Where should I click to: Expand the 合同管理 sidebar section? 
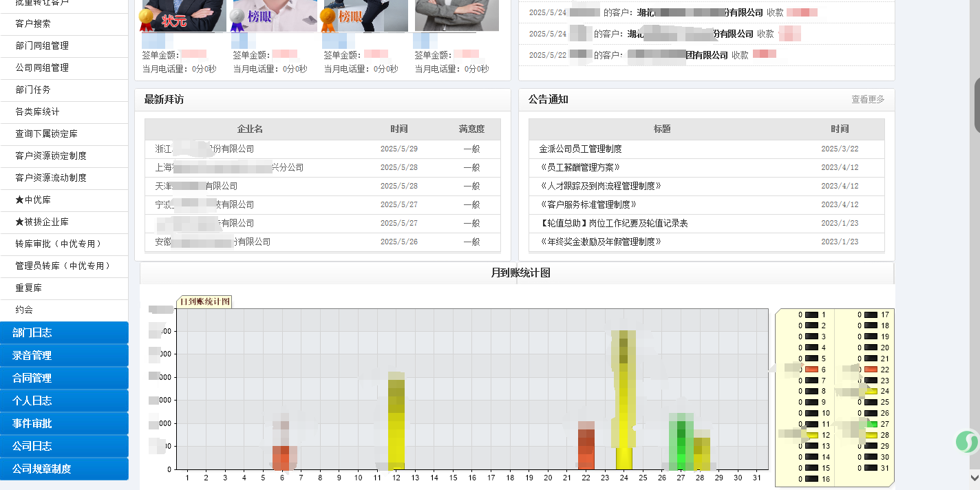(64, 379)
